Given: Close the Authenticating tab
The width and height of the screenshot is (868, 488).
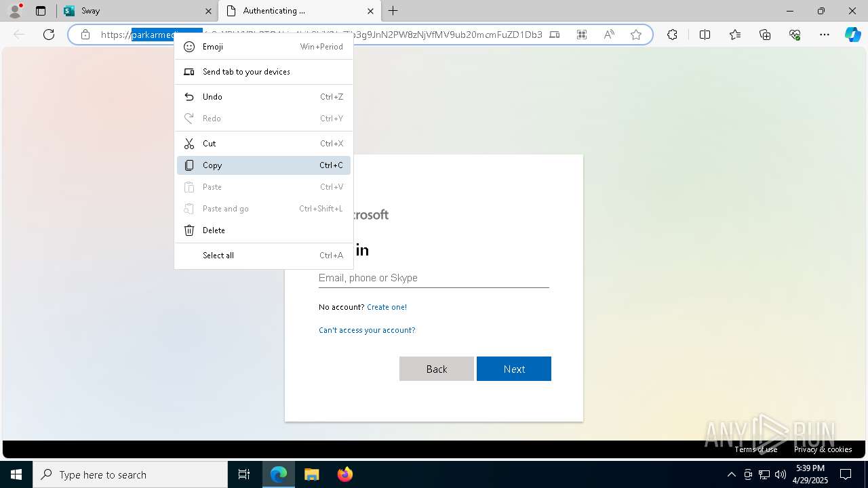Looking at the screenshot, I should coord(370,11).
